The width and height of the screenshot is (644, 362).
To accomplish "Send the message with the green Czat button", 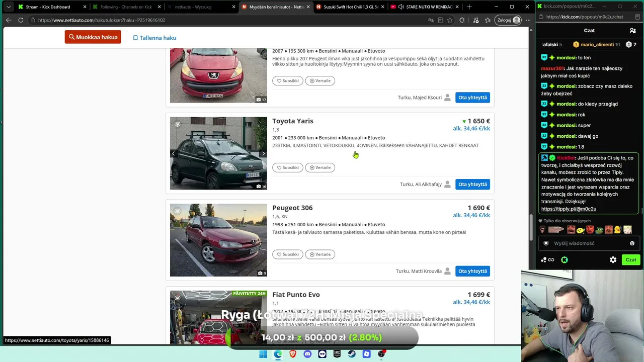I will coord(631,260).
